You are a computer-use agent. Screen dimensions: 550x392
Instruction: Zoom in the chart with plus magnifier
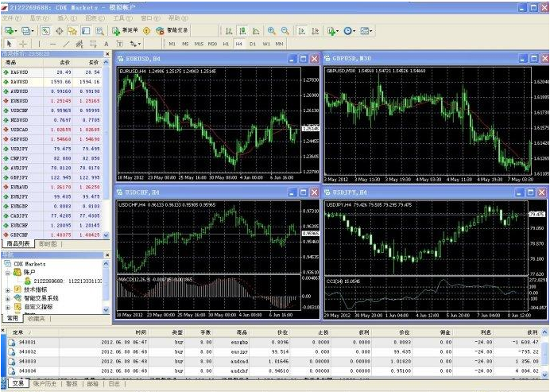[x=271, y=31]
